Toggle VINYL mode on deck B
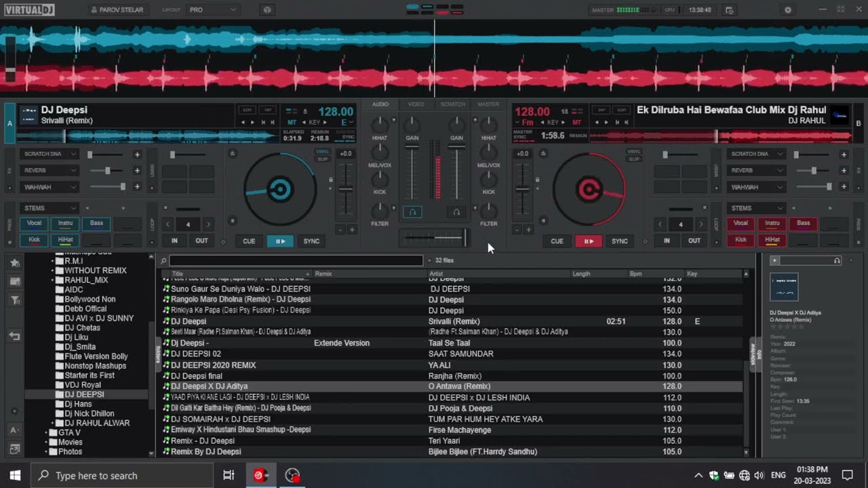The image size is (868, 488). [634, 152]
